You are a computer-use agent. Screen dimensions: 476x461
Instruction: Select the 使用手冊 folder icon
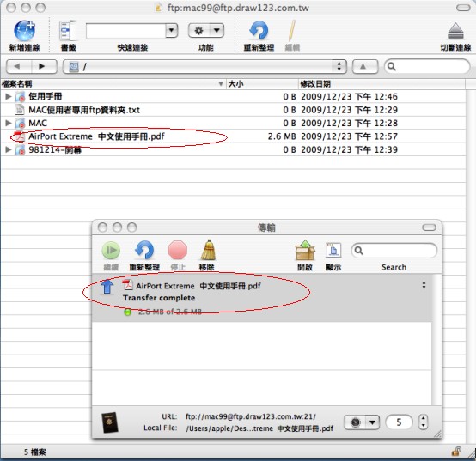pos(20,97)
